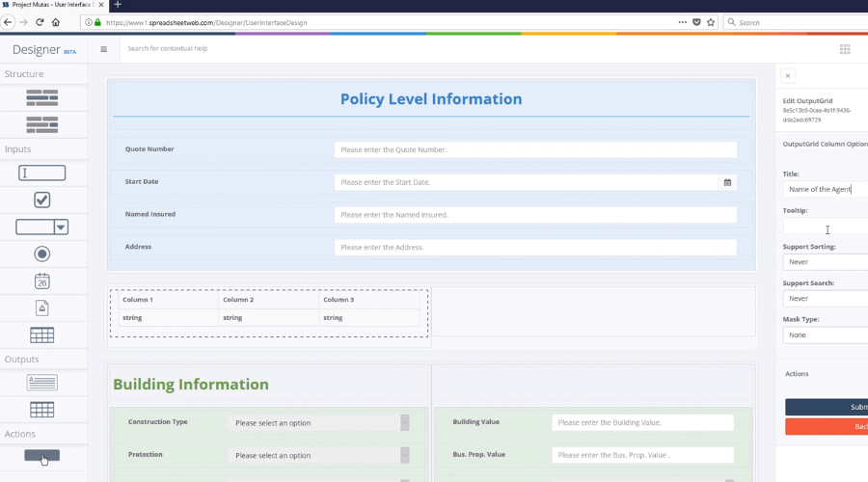Click the site security lock icon
868x482 pixels.
coord(98,23)
